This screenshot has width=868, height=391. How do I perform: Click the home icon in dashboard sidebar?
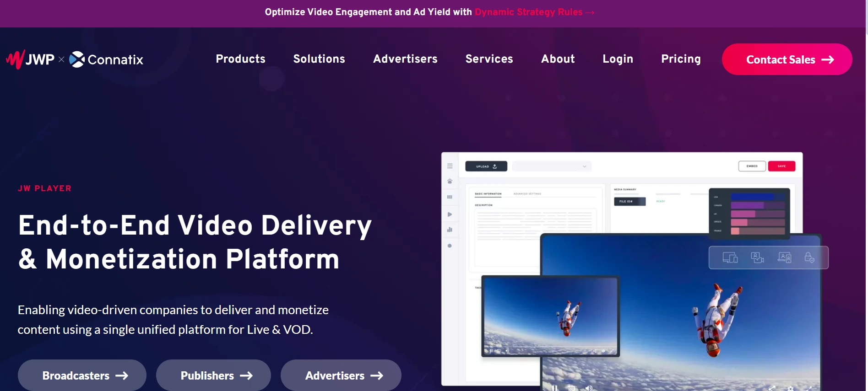coord(450,181)
